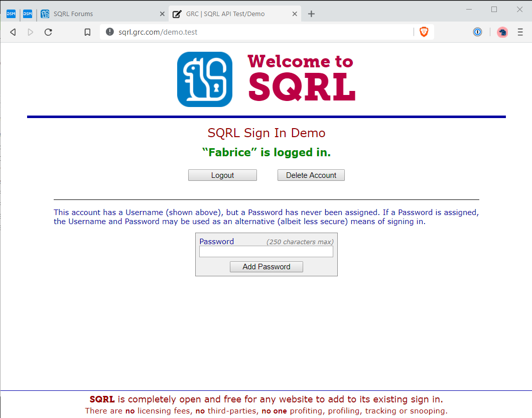Open the browser hamburger menu
The height and width of the screenshot is (418, 532).
[520, 32]
